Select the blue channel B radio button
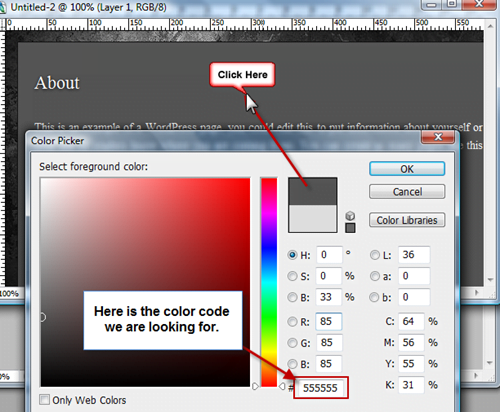The height and width of the screenshot is (412, 500). [292, 364]
